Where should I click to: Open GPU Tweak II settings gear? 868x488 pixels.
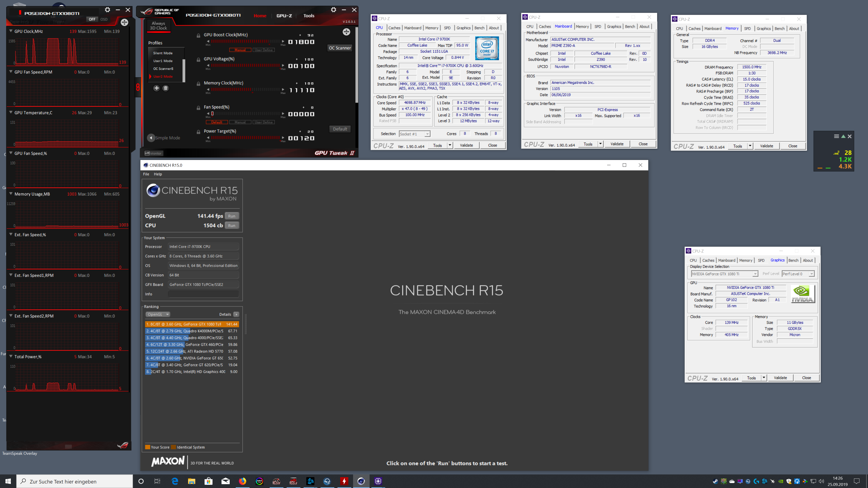click(333, 10)
